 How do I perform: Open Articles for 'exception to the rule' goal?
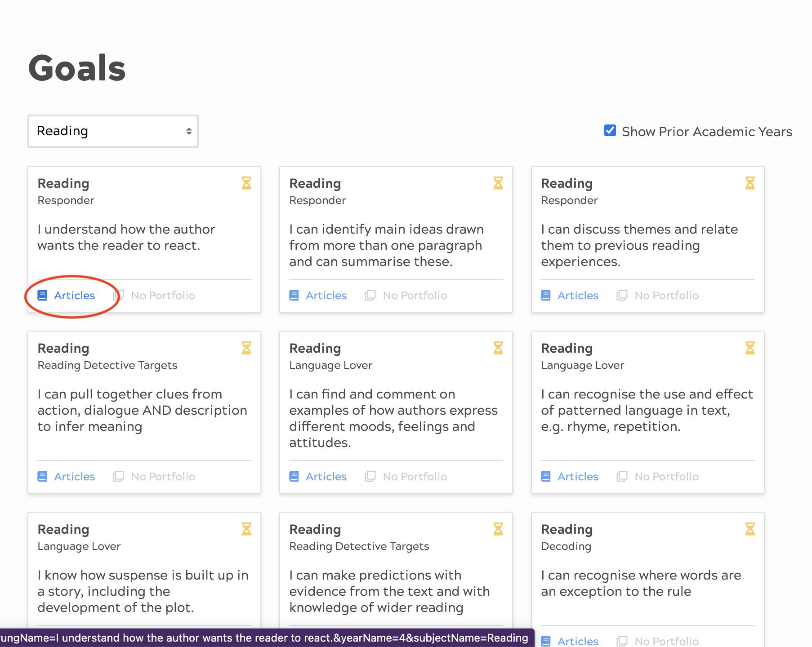point(578,641)
